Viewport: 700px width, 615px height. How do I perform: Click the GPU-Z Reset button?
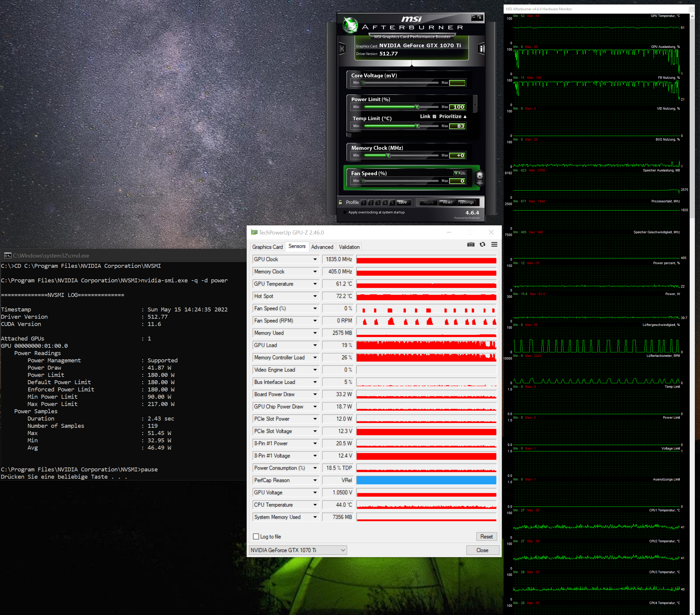[486, 537]
